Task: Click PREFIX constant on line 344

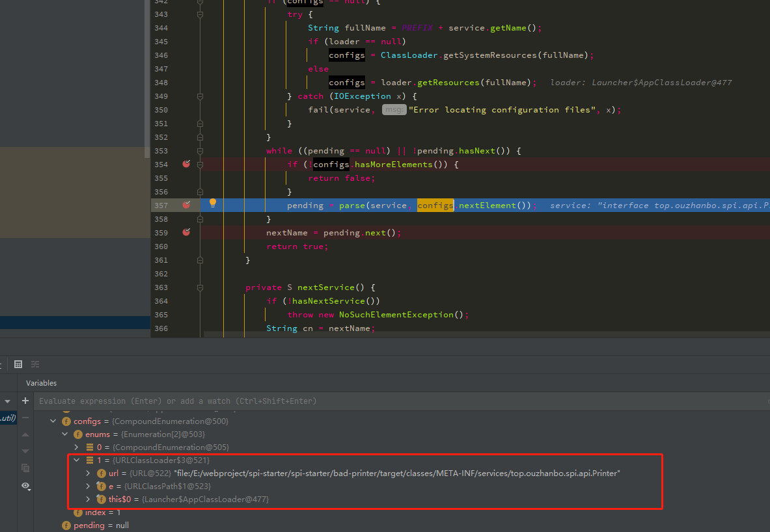Action: coord(417,28)
